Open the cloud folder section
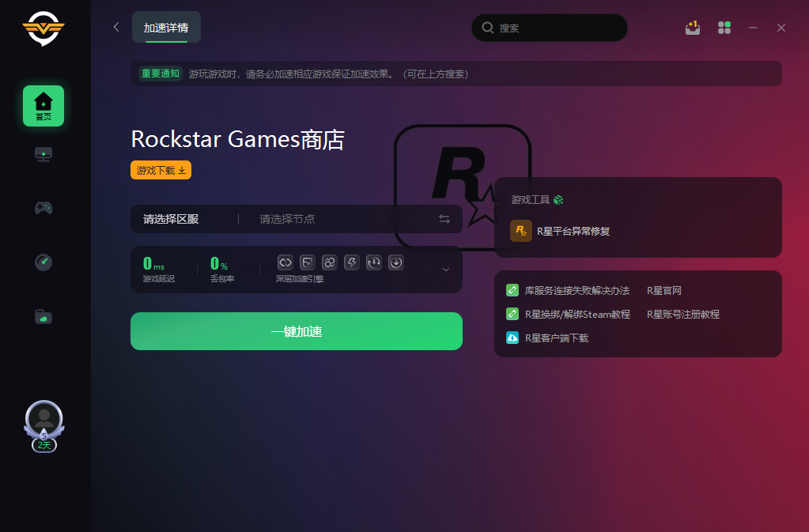Screen dimensions: 809x532 tap(43, 316)
